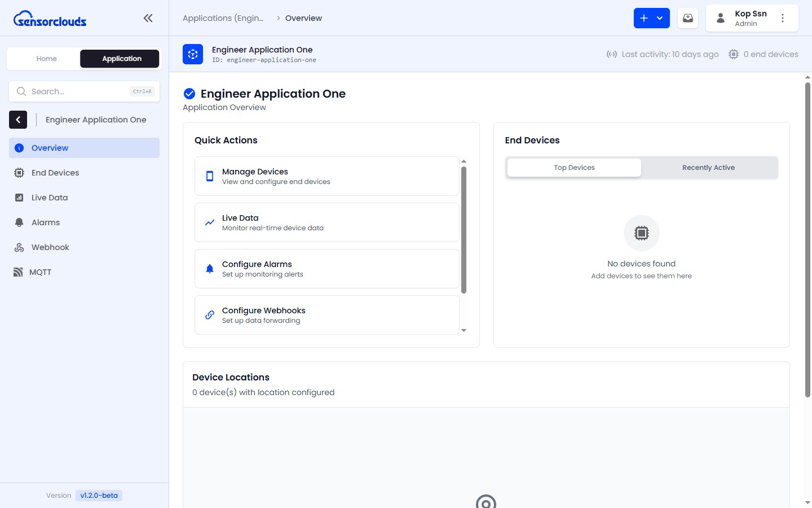Select the MQTT feed icon
The height and width of the screenshot is (508, 812).
click(x=19, y=271)
